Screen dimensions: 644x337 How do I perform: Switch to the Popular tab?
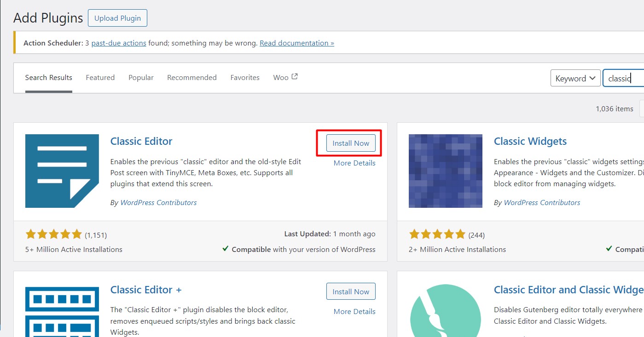141,77
